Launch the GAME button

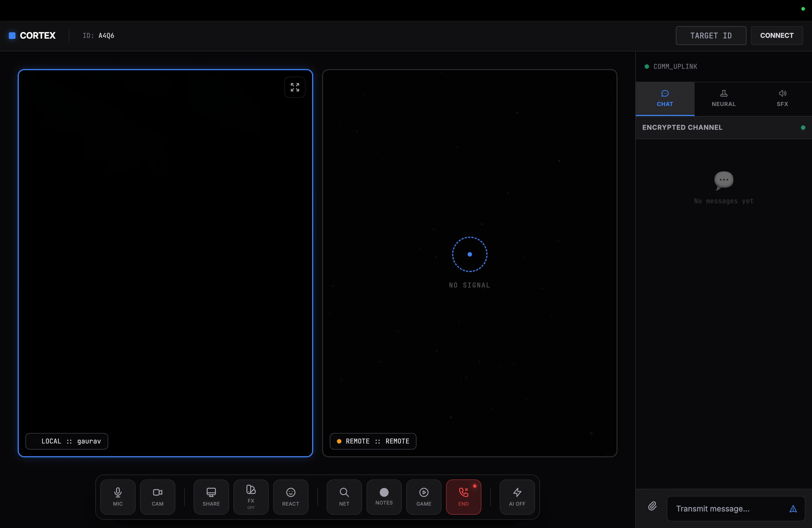[x=423, y=497]
